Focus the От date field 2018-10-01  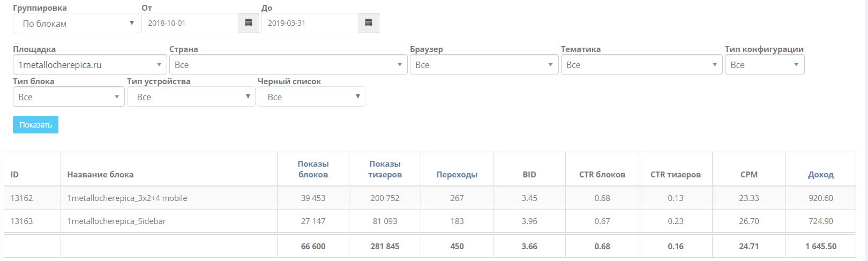(190, 23)
